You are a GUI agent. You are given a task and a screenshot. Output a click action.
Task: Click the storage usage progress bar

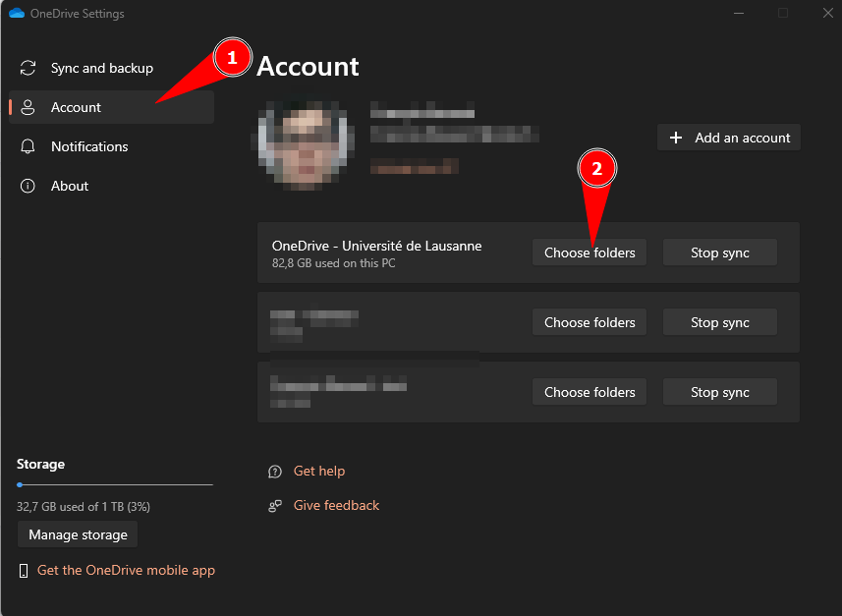point(114,485)
